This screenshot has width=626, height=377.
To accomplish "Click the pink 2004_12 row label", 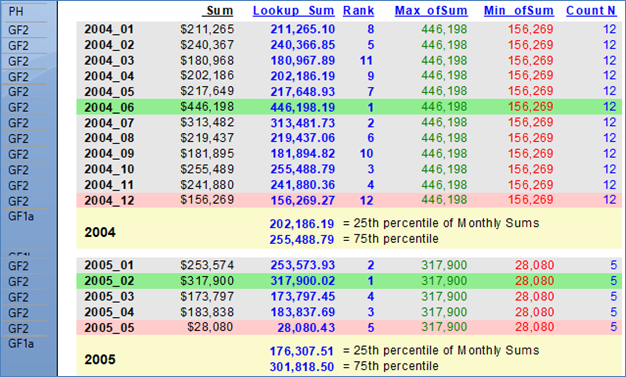I will pos(109,200).
